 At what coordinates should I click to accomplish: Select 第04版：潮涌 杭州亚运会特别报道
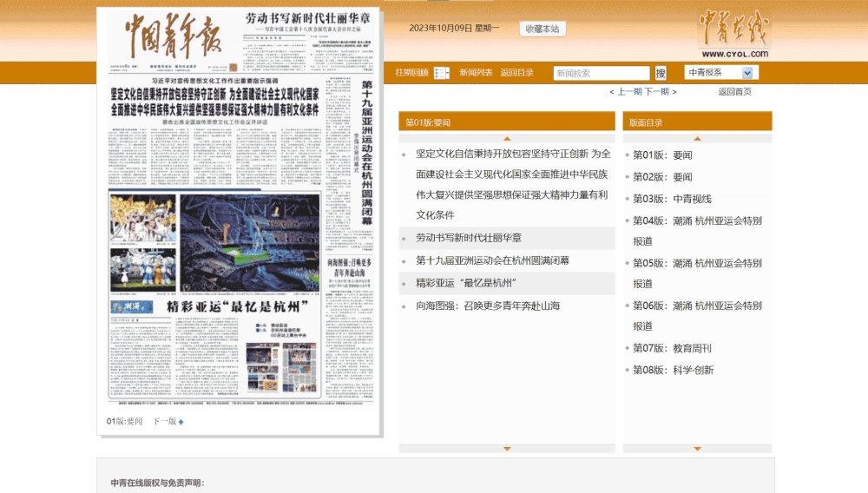point(698,231)
